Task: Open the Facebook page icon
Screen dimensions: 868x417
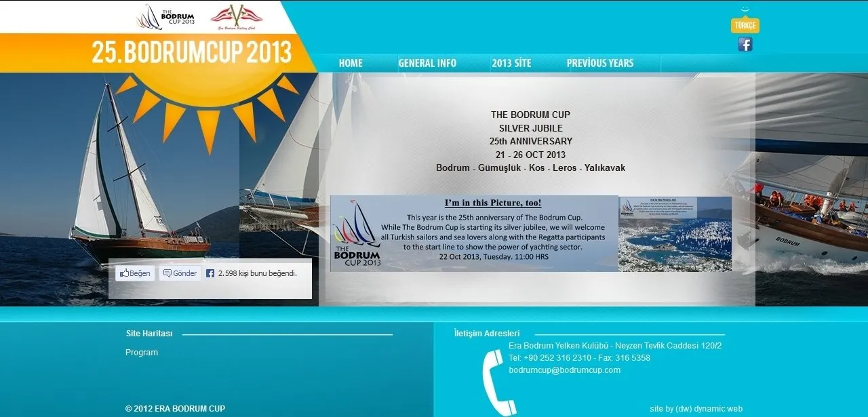Action: click(745, 45)
